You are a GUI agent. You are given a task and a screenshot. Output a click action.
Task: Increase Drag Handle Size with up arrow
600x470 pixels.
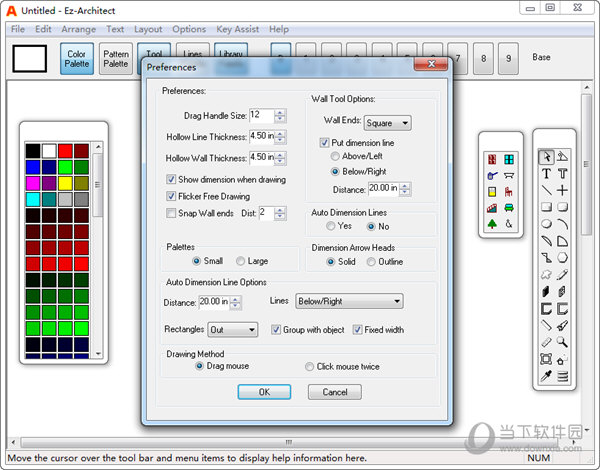(280, 113)
